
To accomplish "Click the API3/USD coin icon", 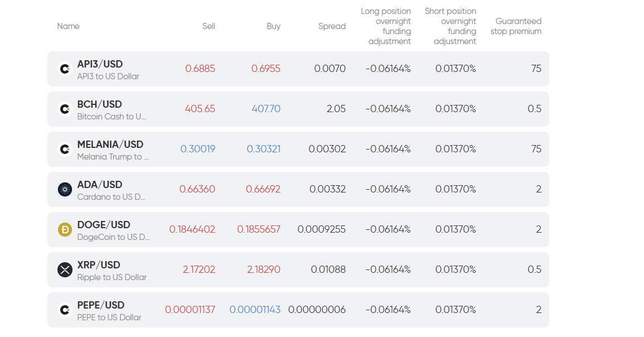I will point(65,69).
